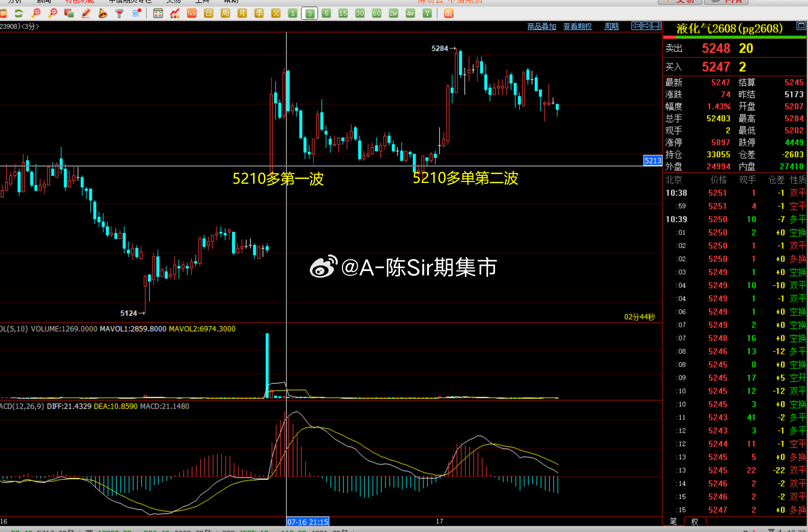Screen dimensions: 808x532
Task: Select the 3-minute chart period
Action: click(x=310, y=14)
